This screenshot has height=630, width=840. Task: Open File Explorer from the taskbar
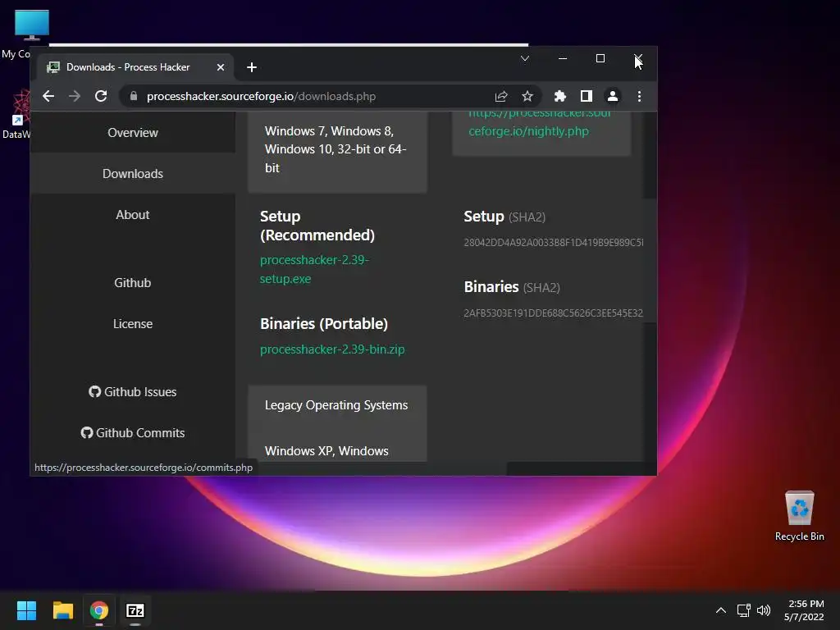point(62,610)
